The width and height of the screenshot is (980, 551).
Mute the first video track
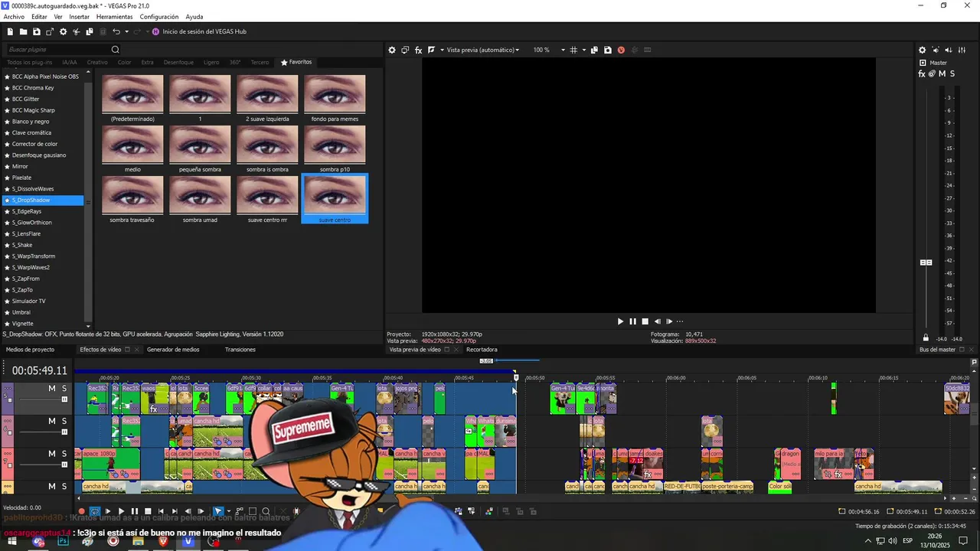(x=52, y=388)
